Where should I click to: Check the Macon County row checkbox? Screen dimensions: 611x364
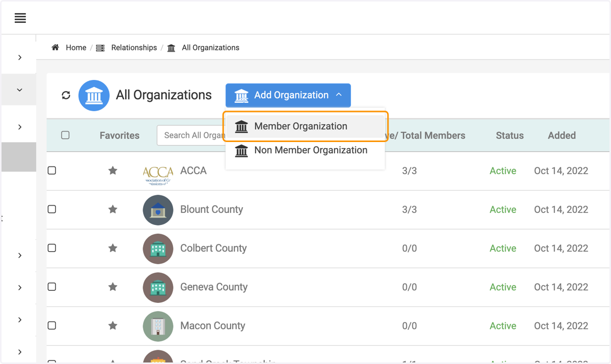click(x=52, y=325)
